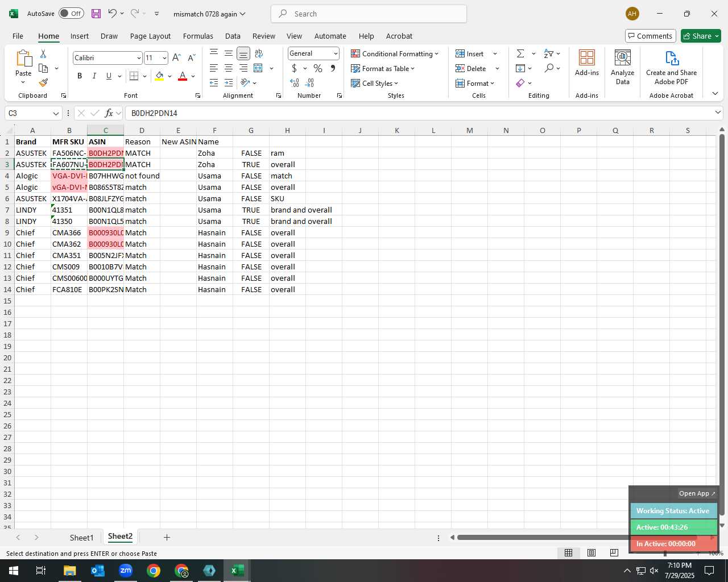Open Chrome from the taskbar
The width and height of the screenshot is (728, 582).
pos(154,571)
